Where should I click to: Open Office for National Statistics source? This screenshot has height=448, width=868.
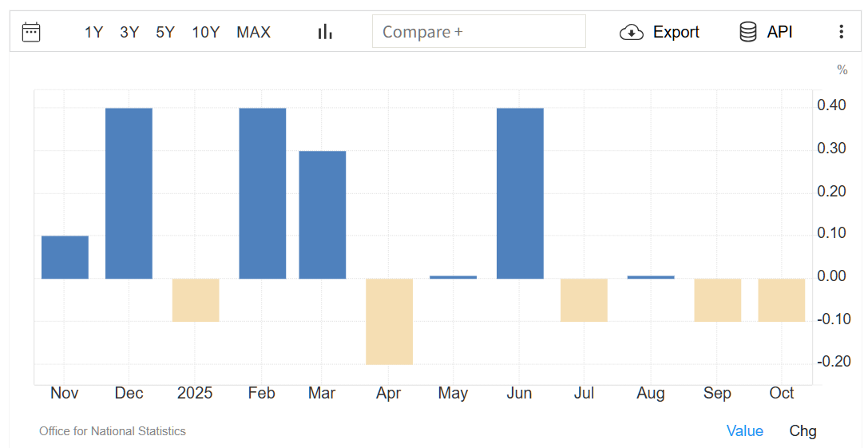(113, 431)
